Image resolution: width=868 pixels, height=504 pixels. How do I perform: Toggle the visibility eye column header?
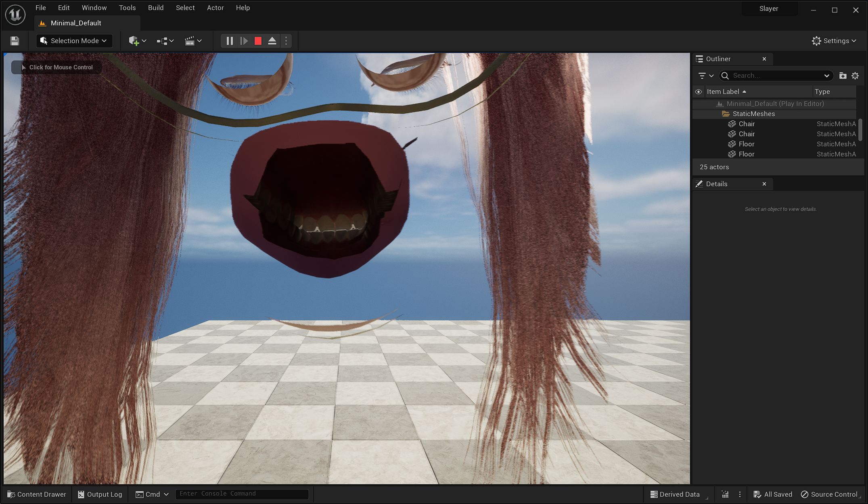click(x=699, y=92)
